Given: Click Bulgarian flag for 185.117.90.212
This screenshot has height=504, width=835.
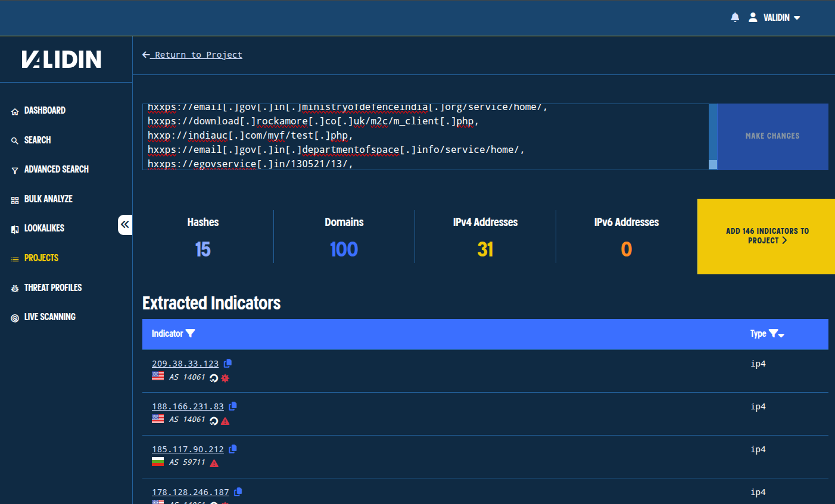Looking at the screenshot, I should pos(158,462).
